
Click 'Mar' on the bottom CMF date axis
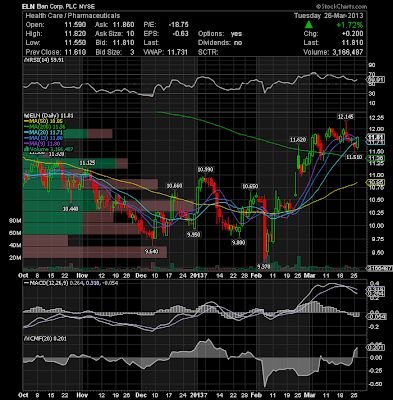click(x=309, y=395)
